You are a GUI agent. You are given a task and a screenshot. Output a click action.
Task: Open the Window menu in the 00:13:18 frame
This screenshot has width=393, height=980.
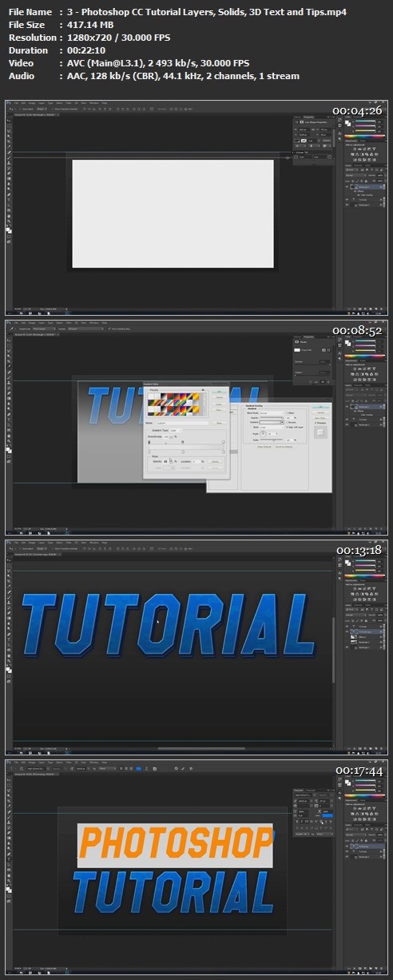coord(93,544)
